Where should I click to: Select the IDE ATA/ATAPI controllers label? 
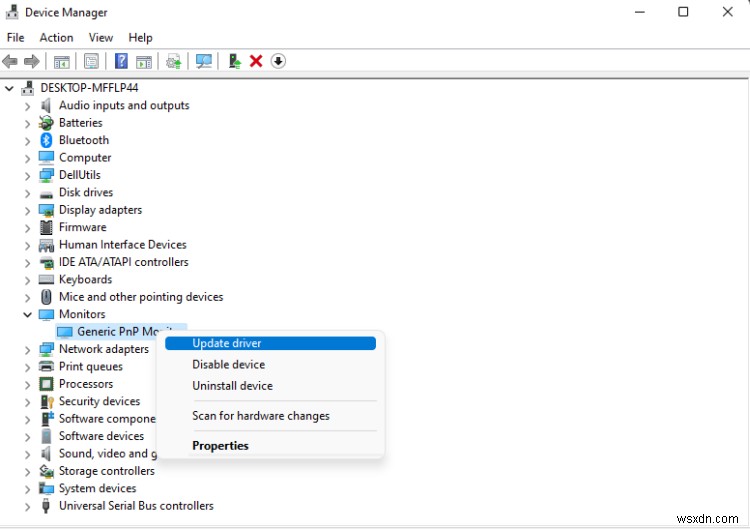coord(123,262)
